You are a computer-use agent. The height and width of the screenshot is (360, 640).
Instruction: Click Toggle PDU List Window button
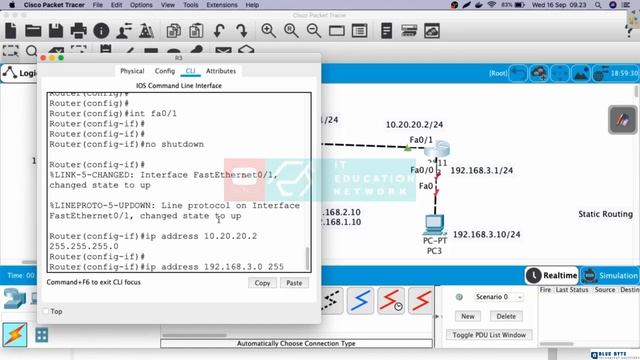(x=489, y=335)
